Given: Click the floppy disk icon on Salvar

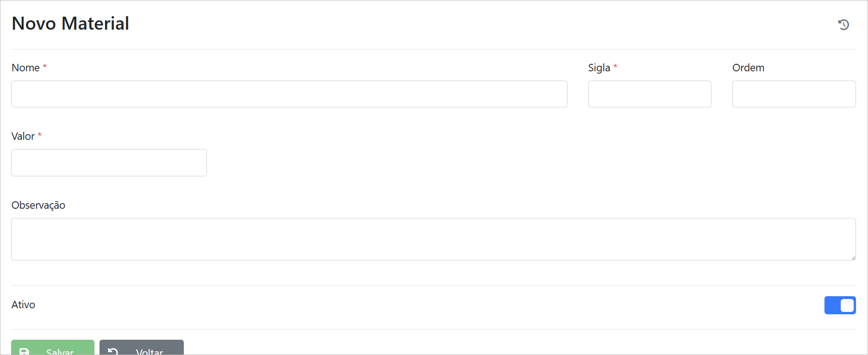Looking at the screenshot, I should tap(25, 351).
